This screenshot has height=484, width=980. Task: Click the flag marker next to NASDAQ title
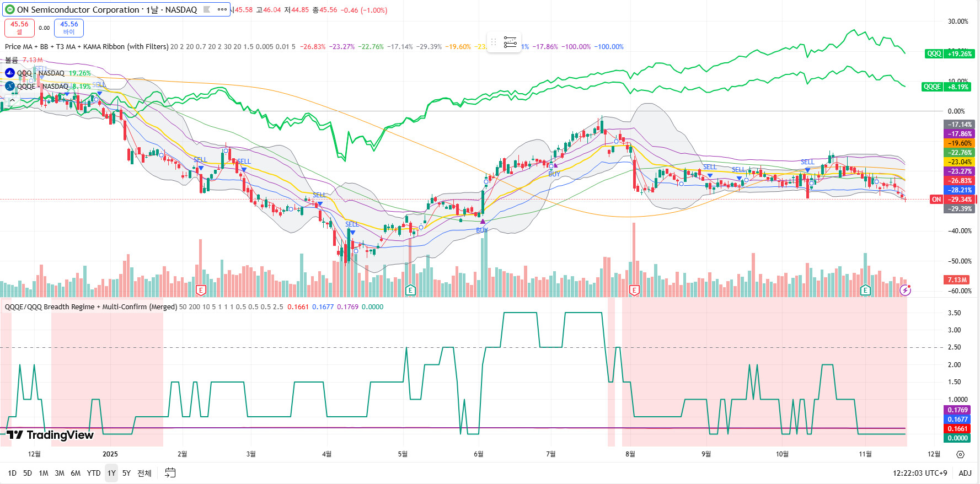click(x=207, y=9)
